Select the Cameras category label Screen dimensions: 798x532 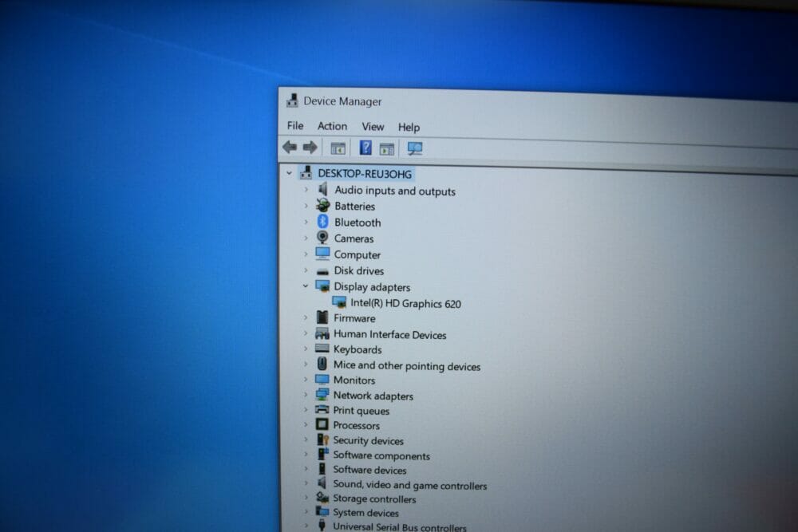(354, 238)
